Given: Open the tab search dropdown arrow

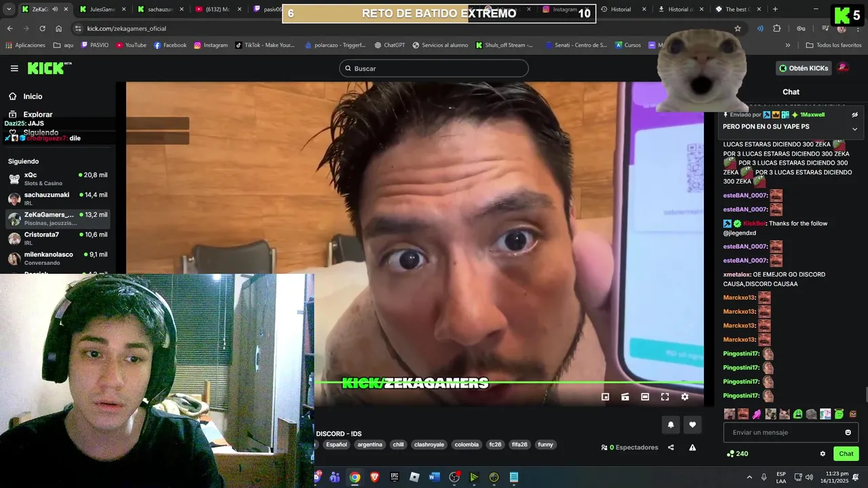Looking at the screenshot, I should [9, 9].
